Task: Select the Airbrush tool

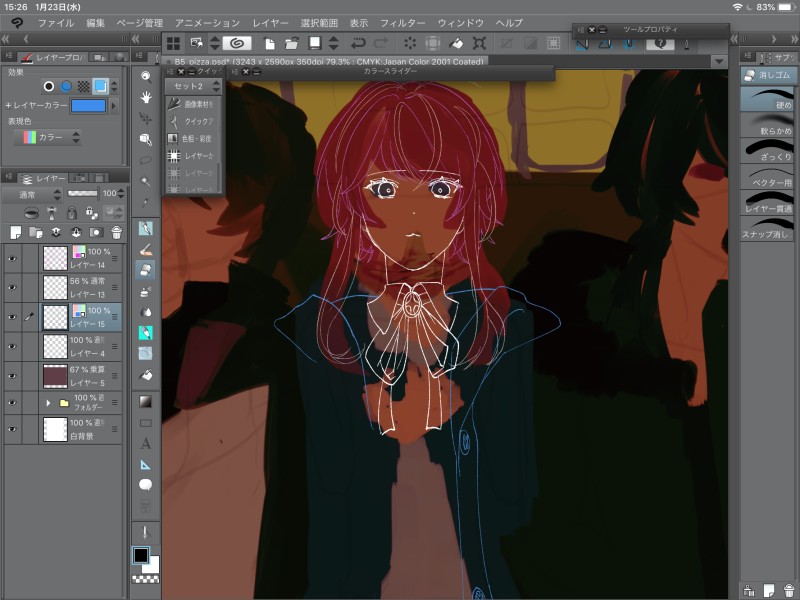Action: 146,291
